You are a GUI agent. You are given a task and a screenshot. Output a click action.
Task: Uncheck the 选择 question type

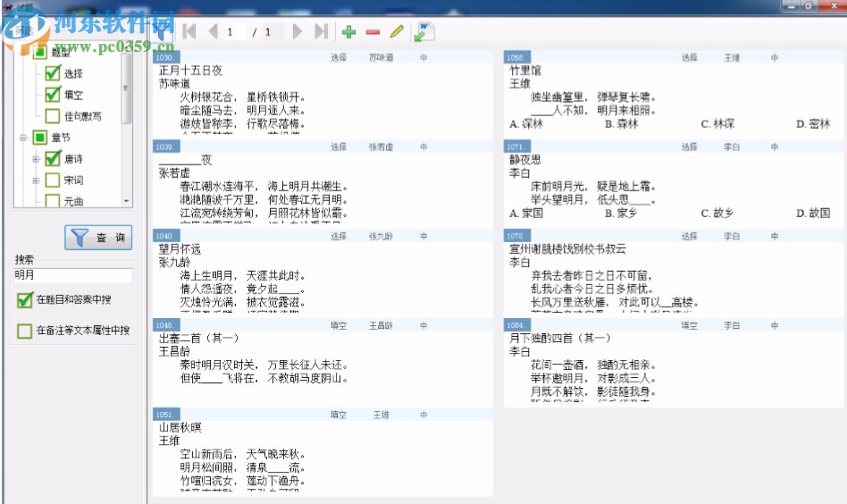[x=53, y=73]
